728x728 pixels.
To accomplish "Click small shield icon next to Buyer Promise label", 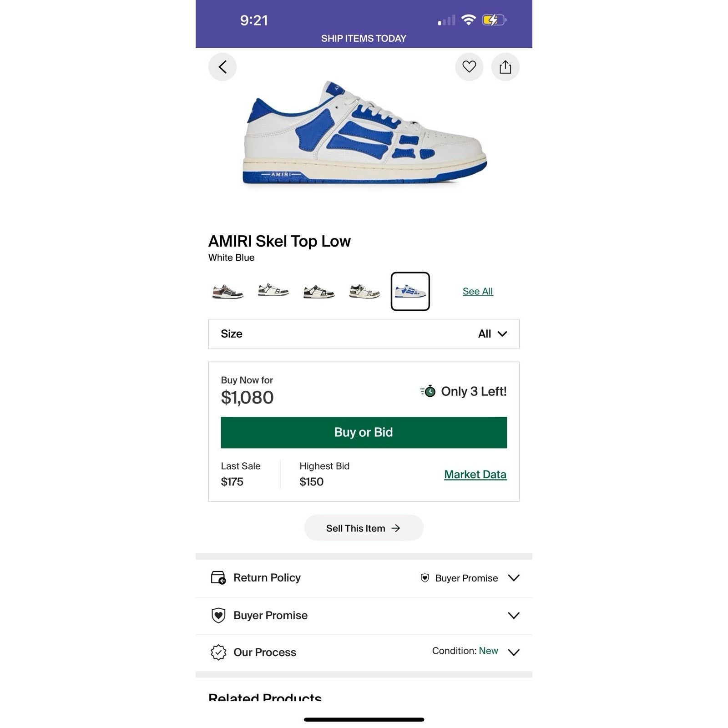I will click(x=425, y=578).
